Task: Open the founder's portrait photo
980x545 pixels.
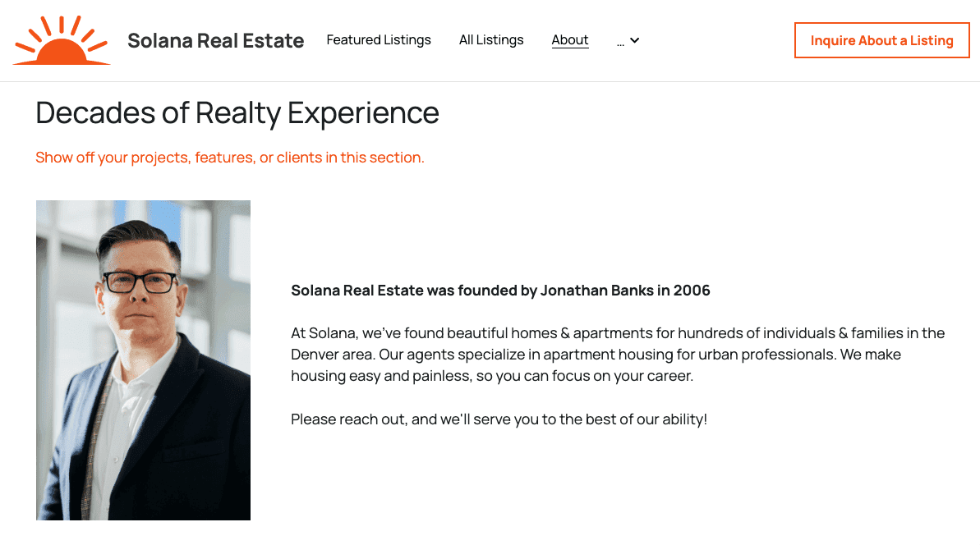Action: click(143, 360)
